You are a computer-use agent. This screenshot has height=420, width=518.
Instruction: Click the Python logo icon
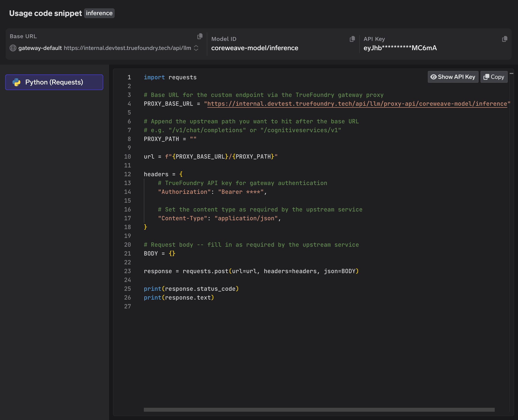coord(16,82)
